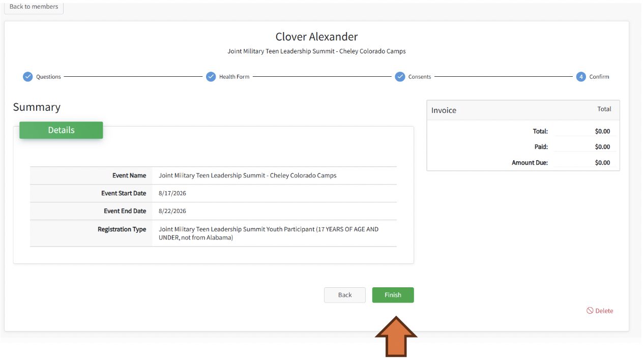Click the Registration Type description text
Screen dimensions: 644x361
pyautogui.click(x=268, y=233)
